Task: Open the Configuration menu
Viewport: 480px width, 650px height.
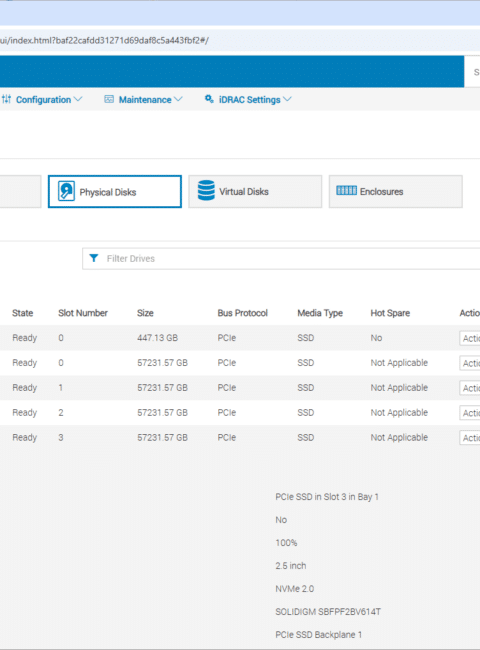Action: coord(42,100)
